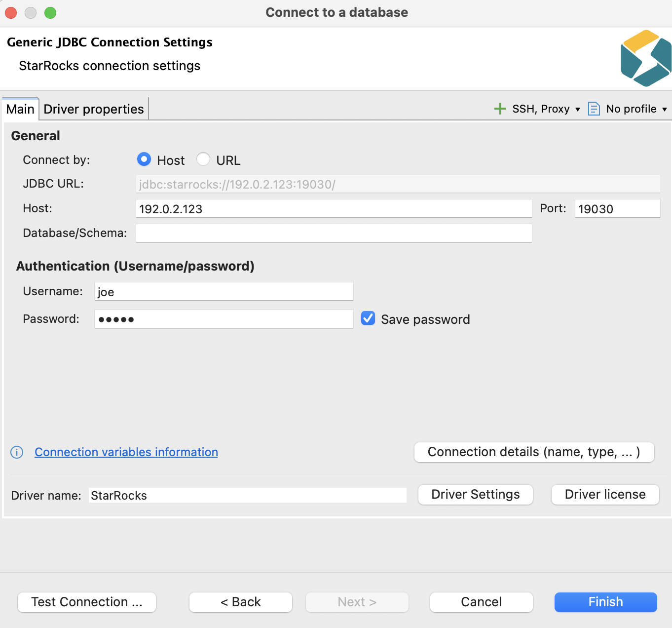Image resolution: width=672 pixels, height=628 pixels.
Task: Click the info icon beside Connection variables
Action: tap(17, 452)
